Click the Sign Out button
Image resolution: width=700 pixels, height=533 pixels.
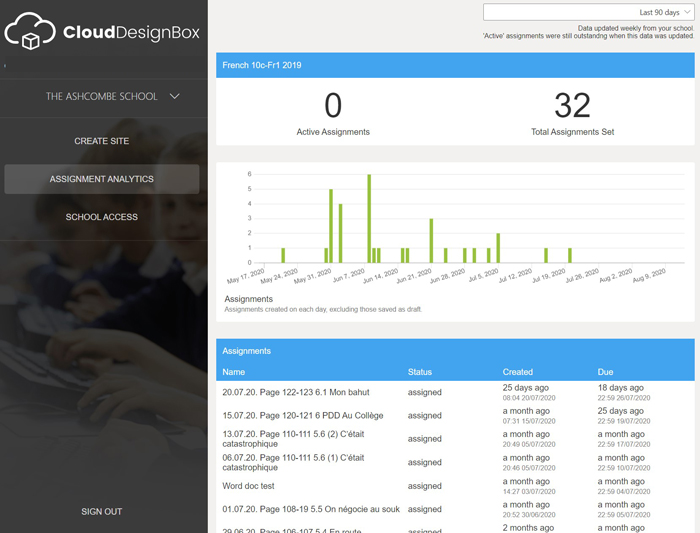click(x=101, y=512)
